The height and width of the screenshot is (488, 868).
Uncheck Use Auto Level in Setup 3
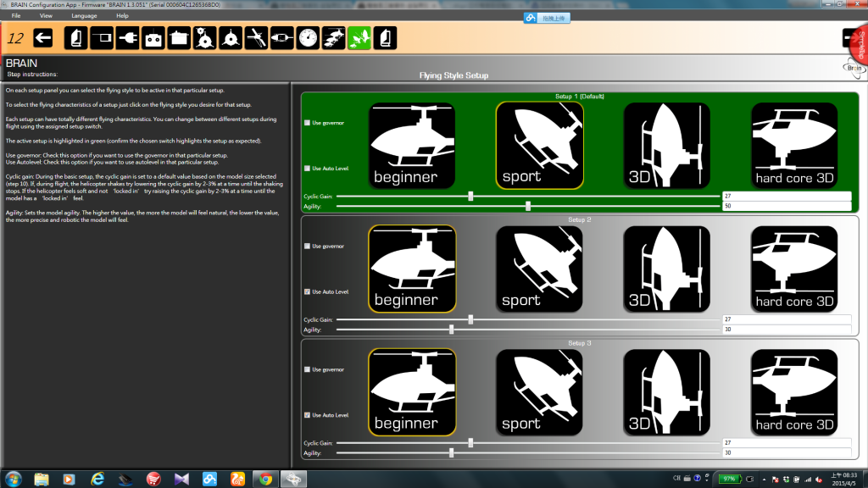pos(307,415)
